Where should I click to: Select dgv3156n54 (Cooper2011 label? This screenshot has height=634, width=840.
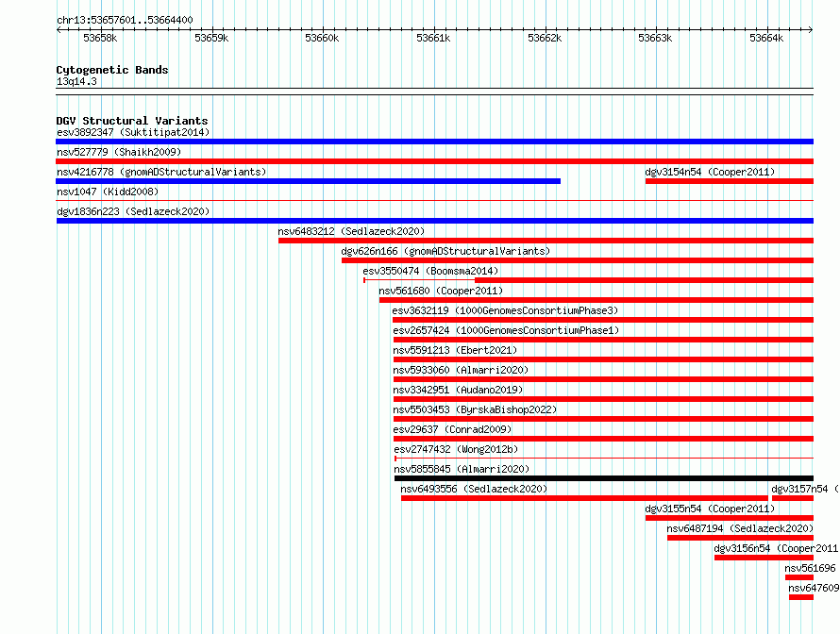776,548
